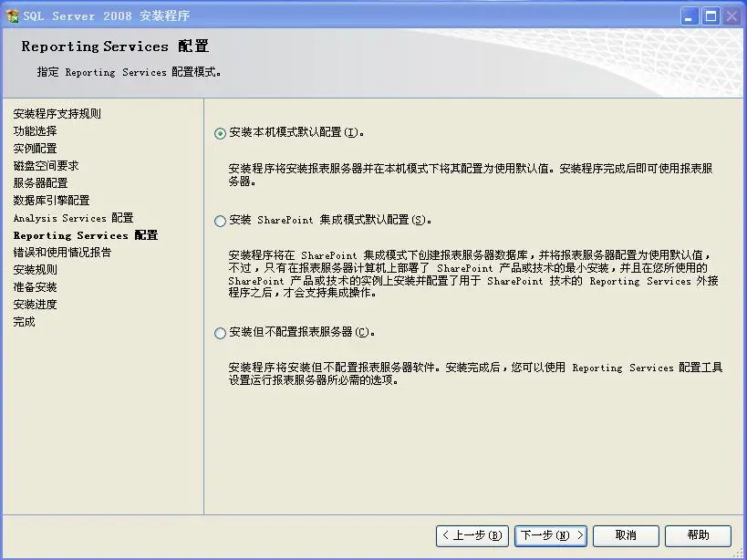Viewport: 747px width, 560px height.
Task: Click the SQL Server installer title bar icon
Action: pos(13,16)
